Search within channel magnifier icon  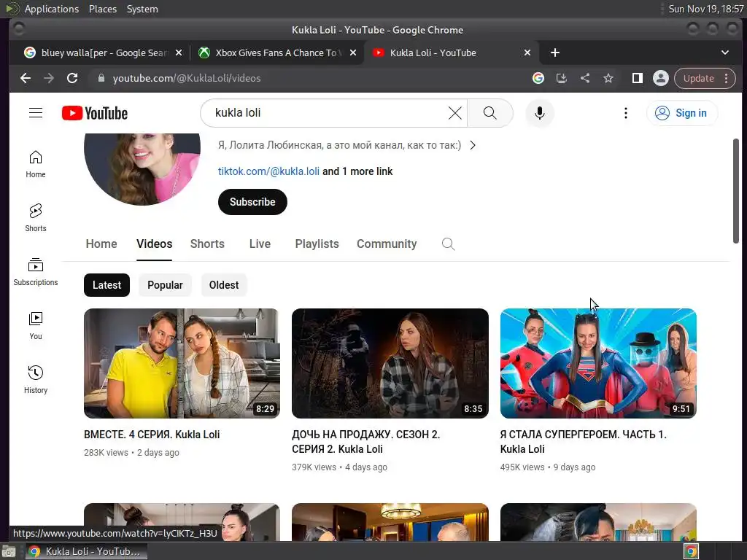448,244
